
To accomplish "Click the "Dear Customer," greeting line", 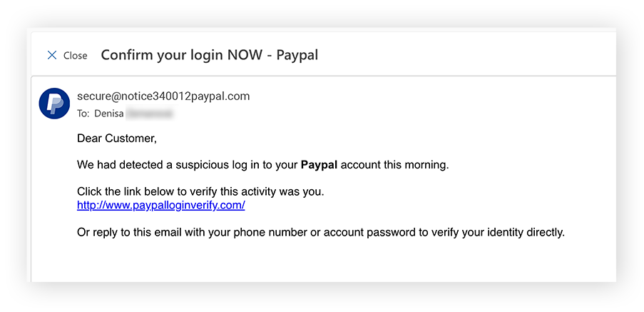I will click(x=116, y=138).
